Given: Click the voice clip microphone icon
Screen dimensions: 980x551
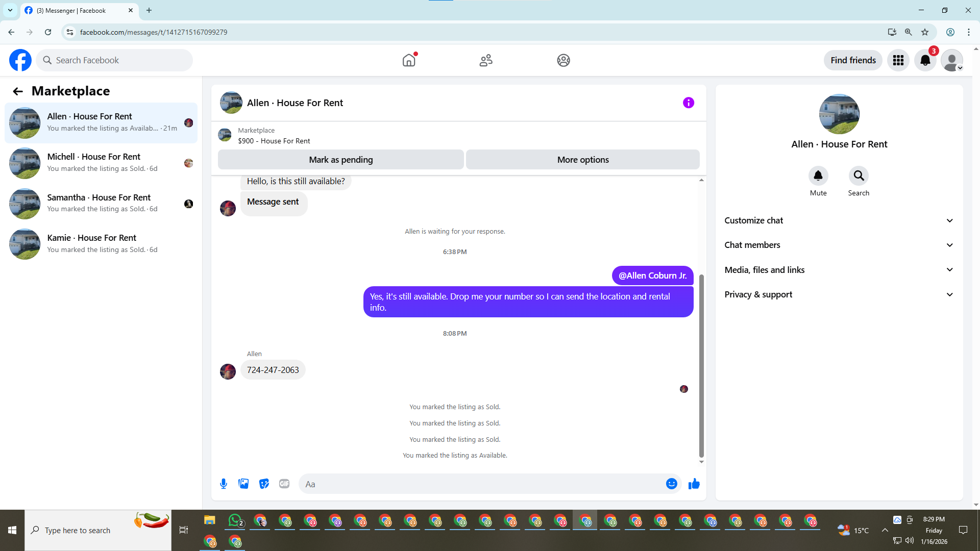Looking at the screenshot, I should click(224, 484).
